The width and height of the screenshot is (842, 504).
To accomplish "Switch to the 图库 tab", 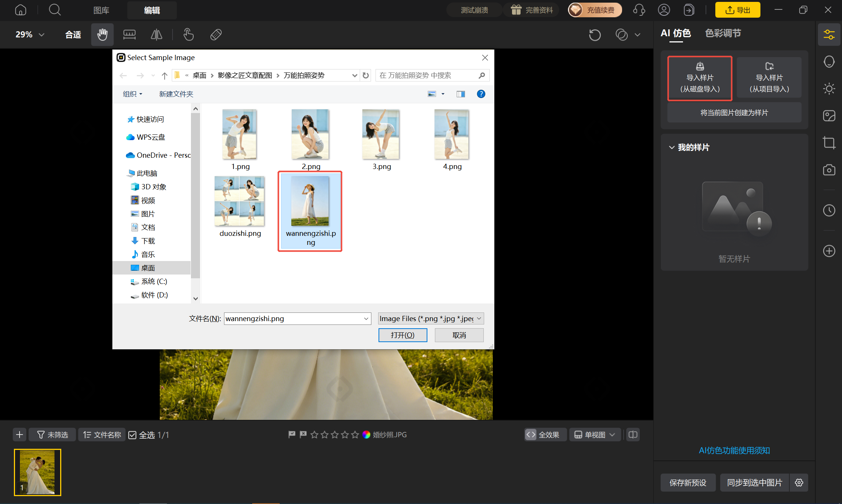I will tap(101, 10).
